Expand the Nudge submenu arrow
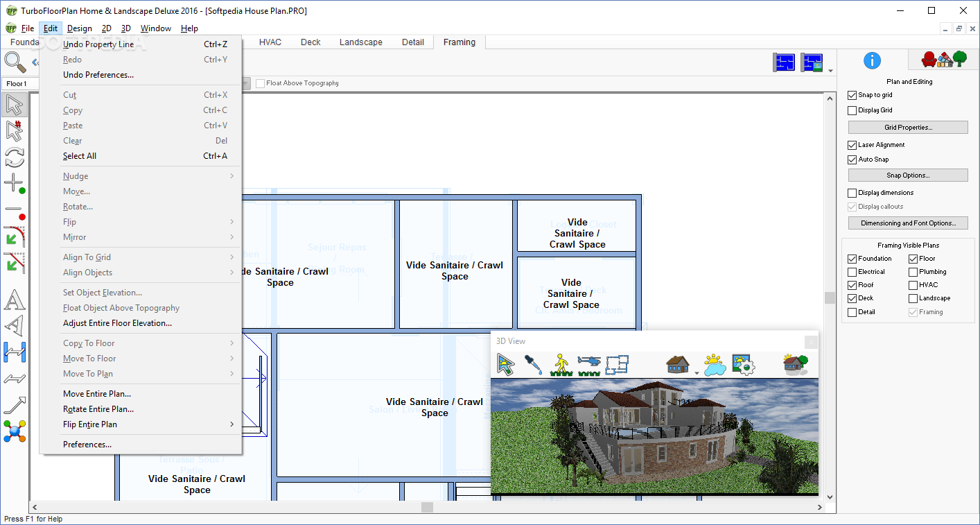This screenshot has height=525, width=980. pos(232,176)
